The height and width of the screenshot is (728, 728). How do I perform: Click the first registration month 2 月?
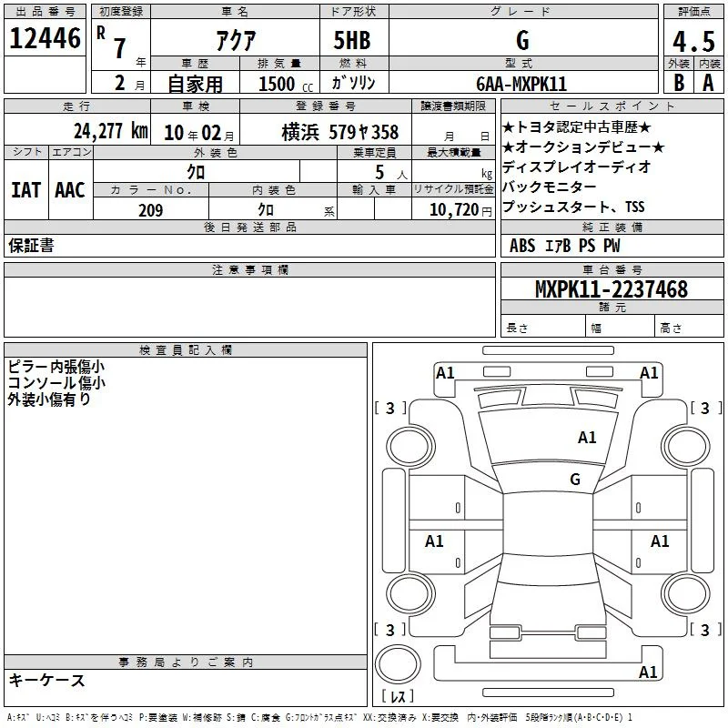pos(129,84)
